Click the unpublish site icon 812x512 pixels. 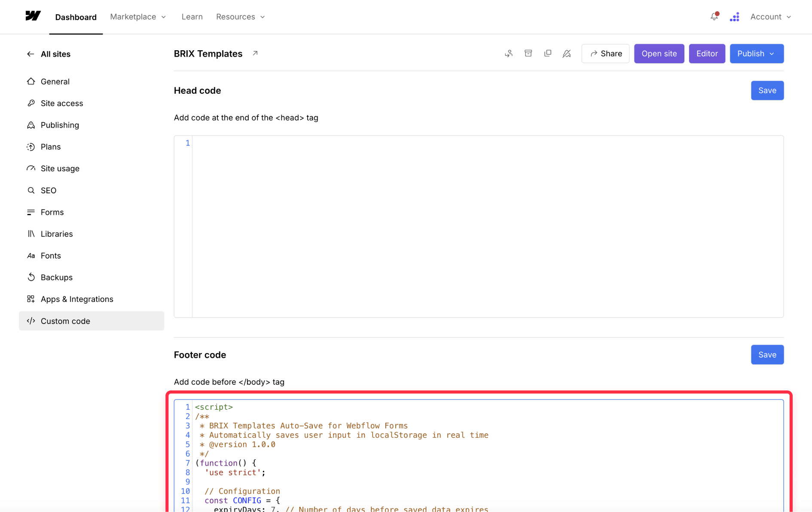(x=567, y=54)
